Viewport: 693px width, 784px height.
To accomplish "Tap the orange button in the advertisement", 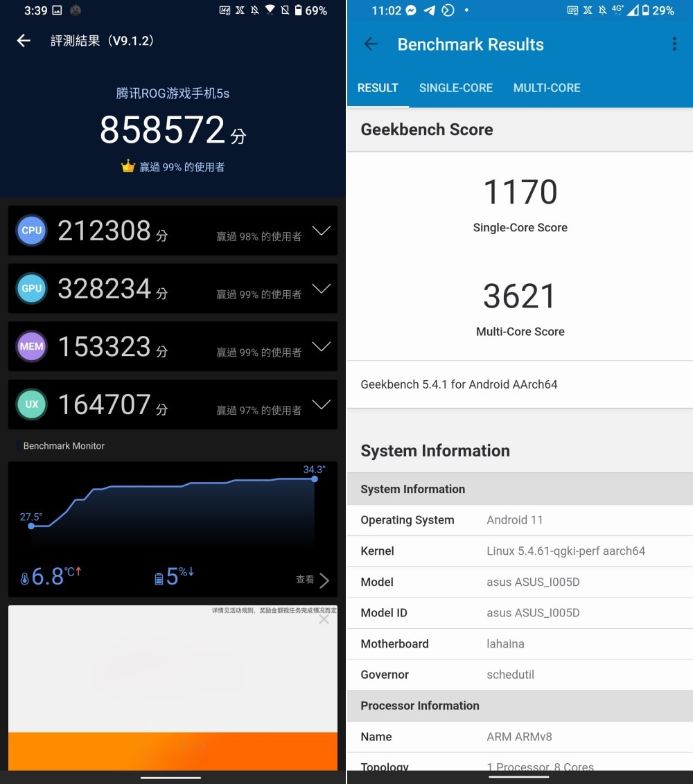I will pyautogui.click(x=173, y=751).
